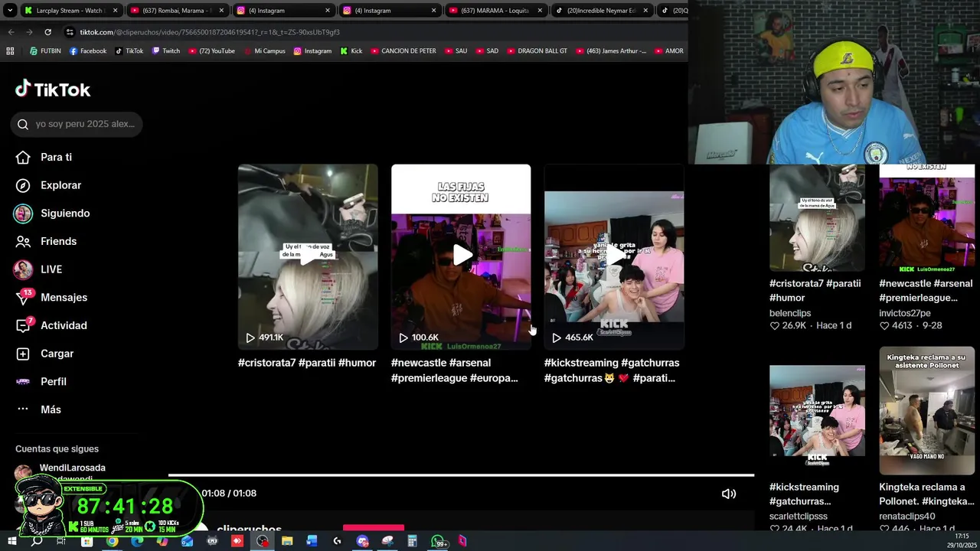The image size is (980, 551).
Task: Switch to the MARAMA - Loquita tab
Action: [495, 11]
